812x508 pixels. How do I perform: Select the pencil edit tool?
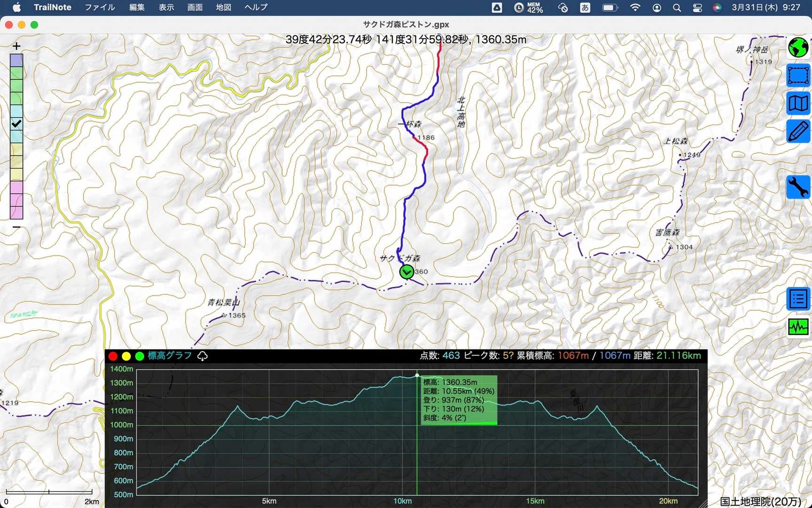(x=798, y=131)
